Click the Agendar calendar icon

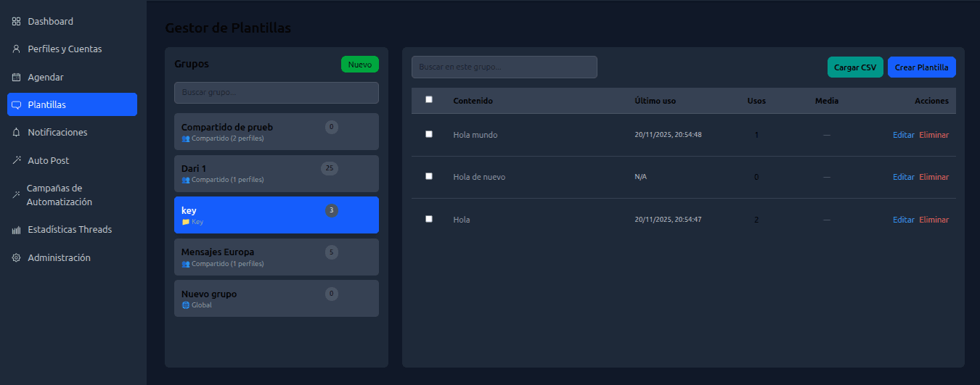click(x=16, y=77)
